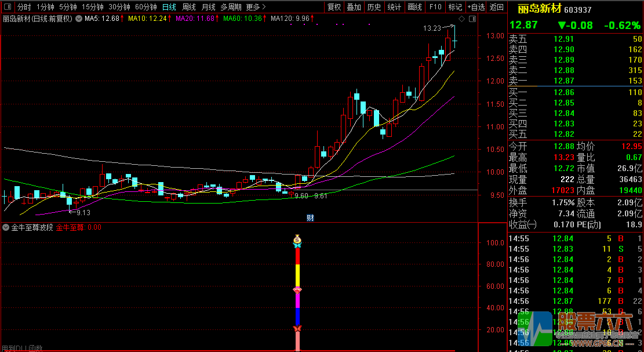Switch to the 周线 weekly chart
The width and height of the screenshot is (644, 352).
(189, 7)
